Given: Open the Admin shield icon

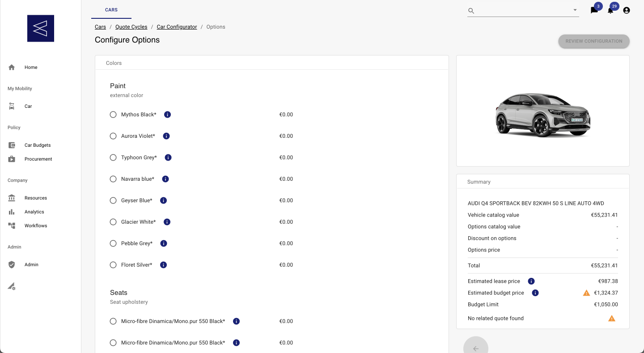Looking at the screenshot, I should pyautogui.click(x=11, y=264).
